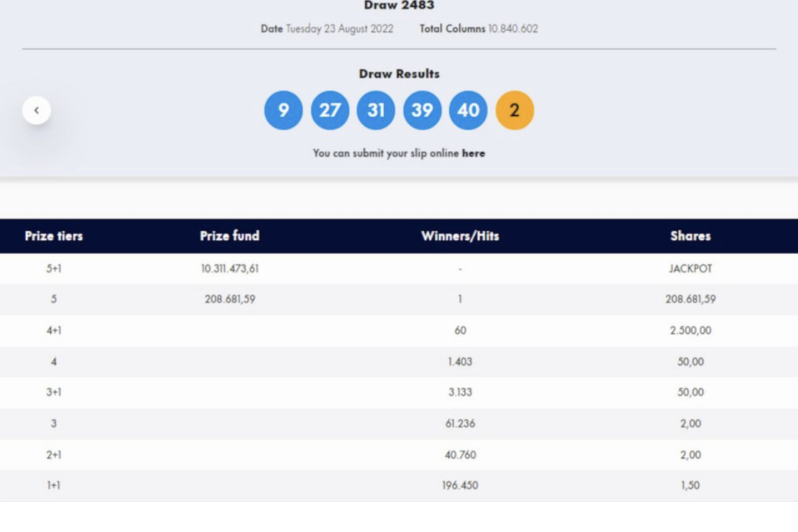Click the 1+1 prize tier row
The height and width of the screenshot is (532, 798).
tap(54, 485)
